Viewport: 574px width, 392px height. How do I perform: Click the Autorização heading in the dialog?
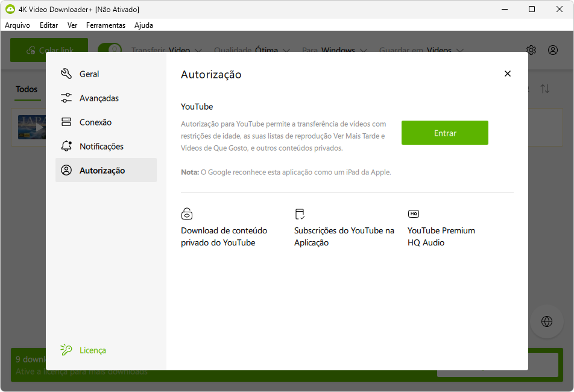pos(211,74)
